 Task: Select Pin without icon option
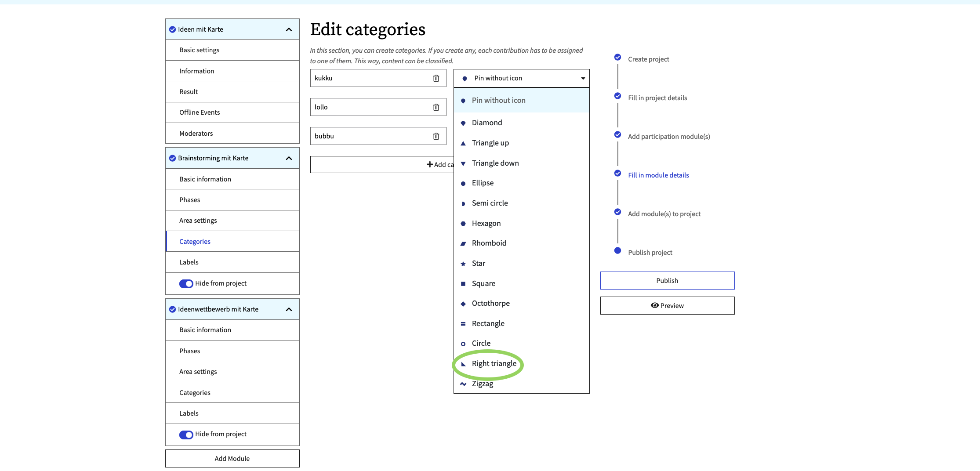pos(521,100)
